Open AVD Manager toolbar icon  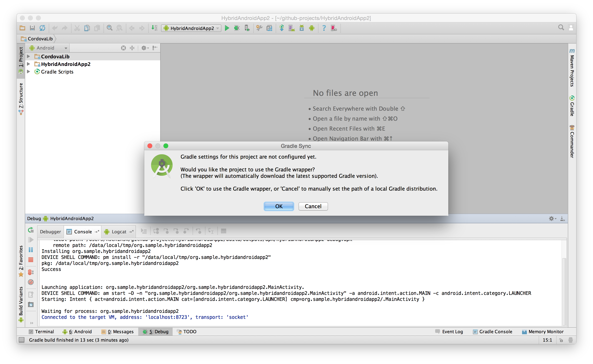click(292, 28)
